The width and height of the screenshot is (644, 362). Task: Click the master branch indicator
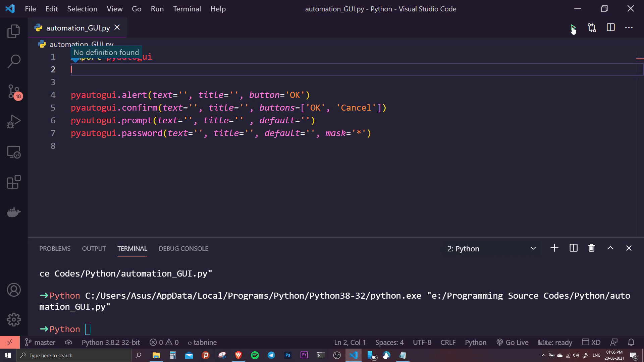pos(40,342)
